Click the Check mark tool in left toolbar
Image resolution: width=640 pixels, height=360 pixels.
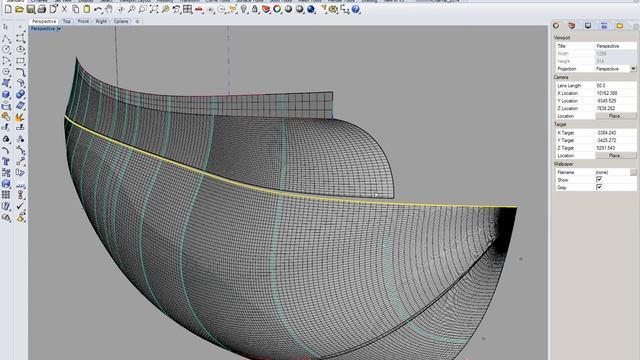click(x=20, y=206)
